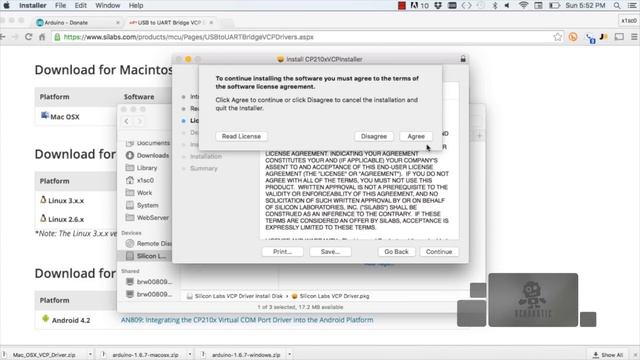The height and width of the screenshot is (360, 640).
Task: Open the Installer menu
Action: click(x=33, y=5)
